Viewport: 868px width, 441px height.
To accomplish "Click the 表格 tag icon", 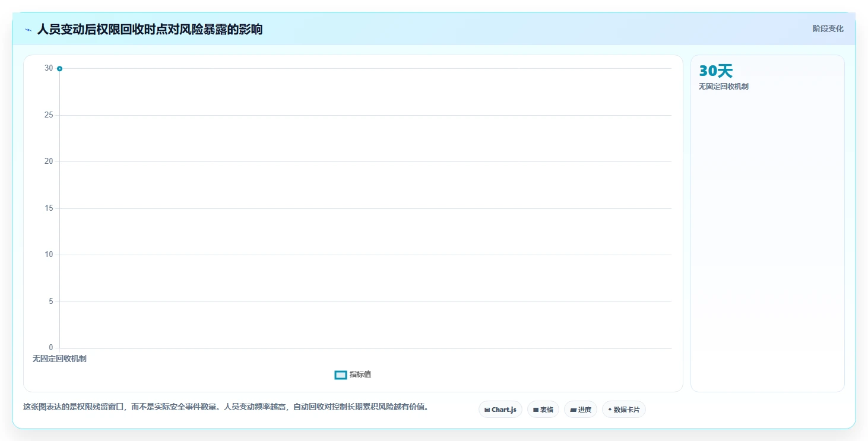I will pyautogui.click(x=536, y=410).
